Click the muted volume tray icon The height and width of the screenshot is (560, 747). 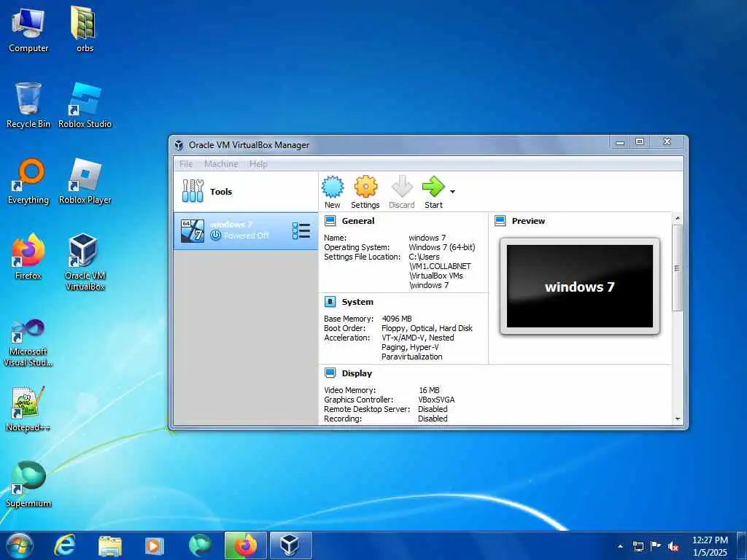tap(673, 546)
